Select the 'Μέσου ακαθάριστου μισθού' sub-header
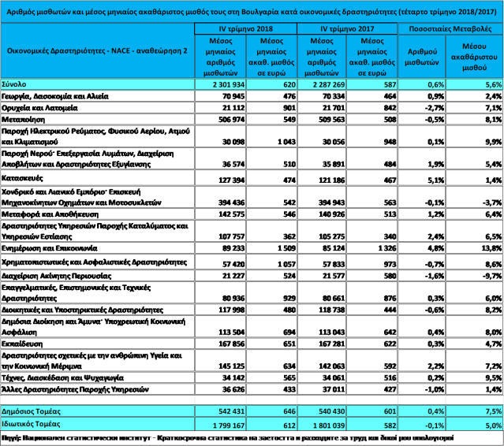This screenshot has height=446, width=504. (474, 54)
